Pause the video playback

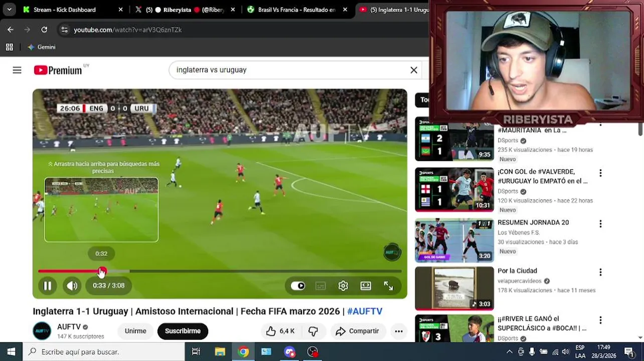click(48, 286)
